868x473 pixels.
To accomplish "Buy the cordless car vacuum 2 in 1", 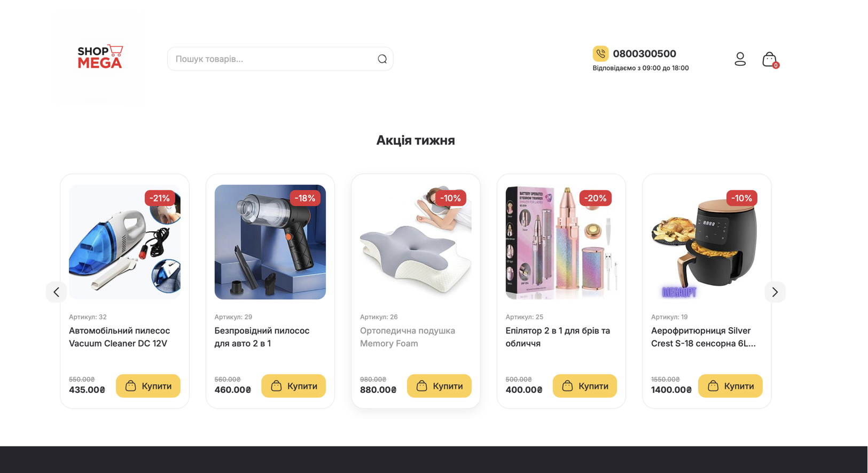I will 293,386.
